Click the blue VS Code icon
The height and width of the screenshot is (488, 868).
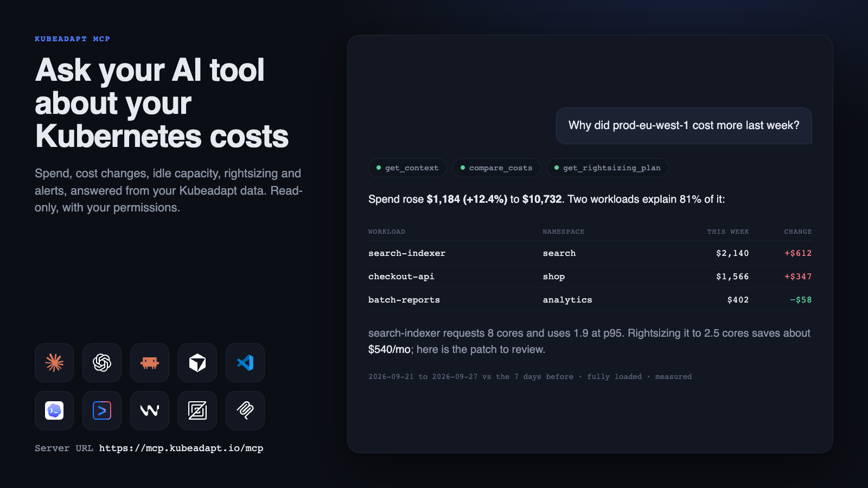tap(245, 363)
